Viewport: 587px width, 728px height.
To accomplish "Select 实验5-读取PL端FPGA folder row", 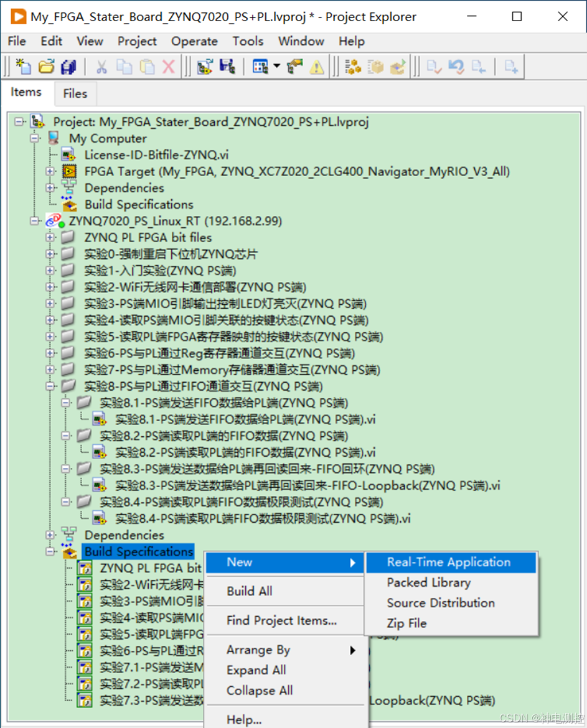I will tap(233, 337).
